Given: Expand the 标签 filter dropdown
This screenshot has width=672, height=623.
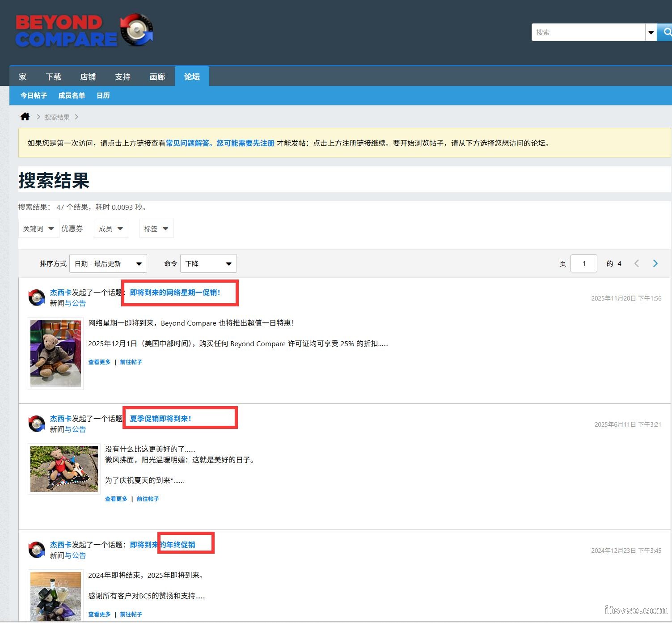Looking at the screenshot, I should tap(156, 228).
